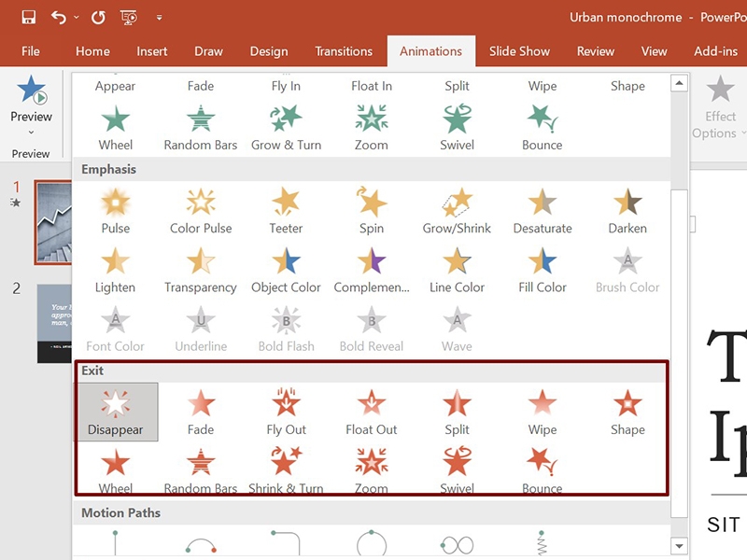Select the Loops motion path
This screenshot has width=747, height=560.
[x=457, y=543]
